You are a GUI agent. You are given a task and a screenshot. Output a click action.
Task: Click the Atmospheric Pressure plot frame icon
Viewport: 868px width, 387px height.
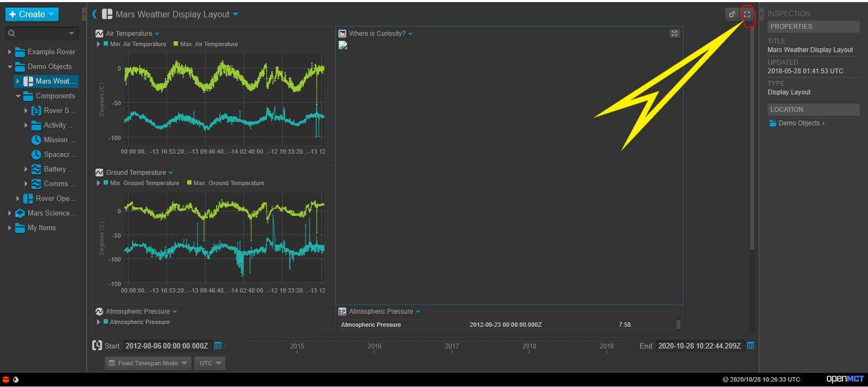click(99, 312)
